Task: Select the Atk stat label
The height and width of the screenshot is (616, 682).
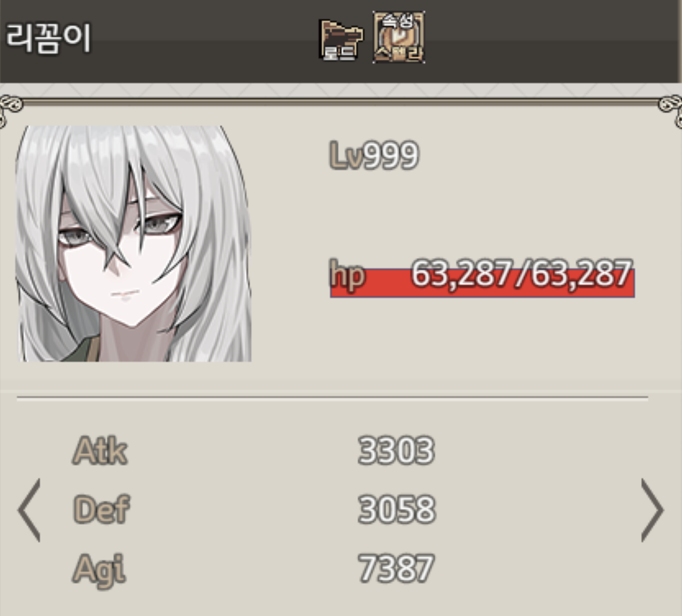Action: tap(100, 451)
